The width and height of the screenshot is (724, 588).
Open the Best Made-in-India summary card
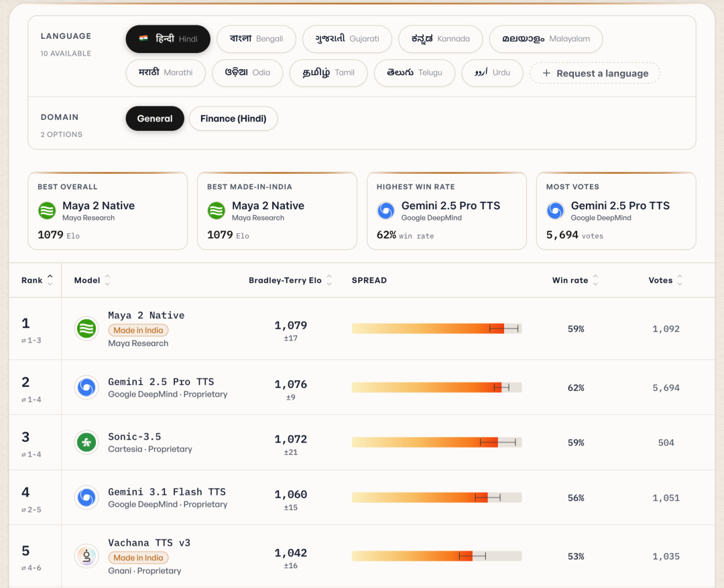pyautogui.click(x=277, y=211)
